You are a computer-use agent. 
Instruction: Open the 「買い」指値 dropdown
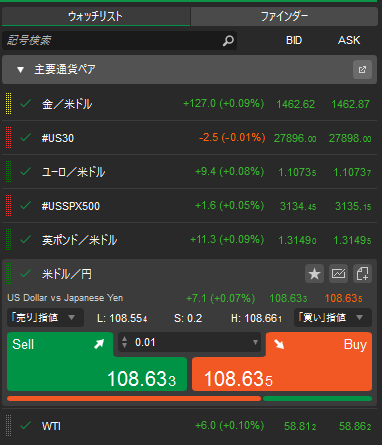point(333,318)
